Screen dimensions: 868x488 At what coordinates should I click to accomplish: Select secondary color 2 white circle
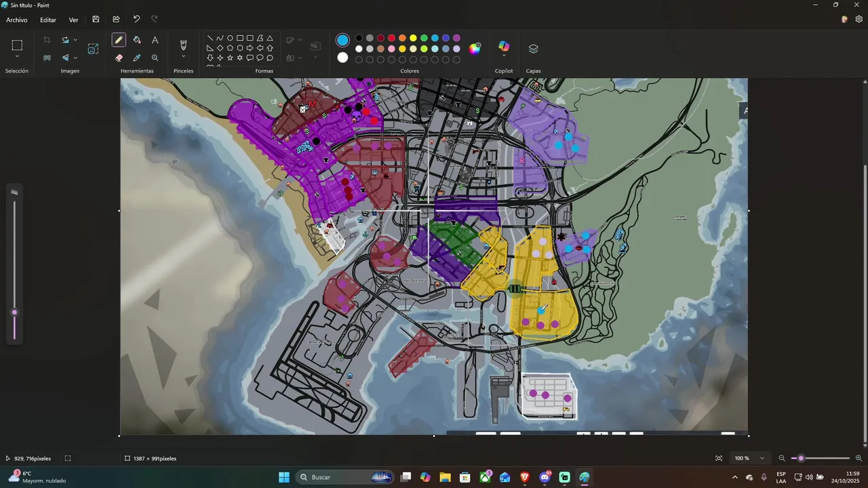342,58
